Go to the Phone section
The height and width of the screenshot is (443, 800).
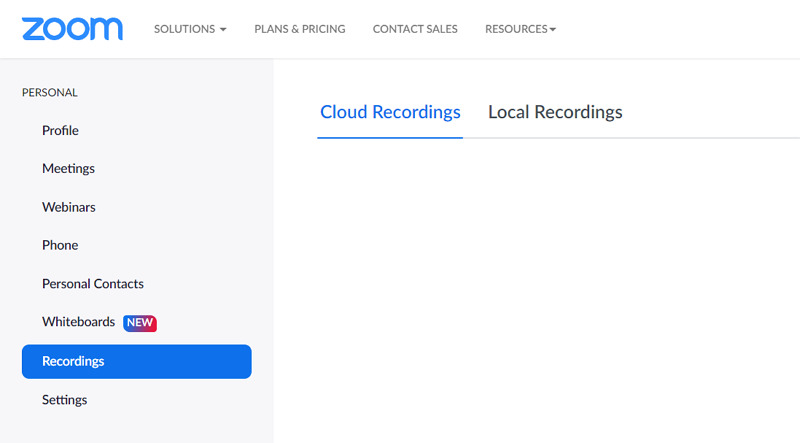[x=60, y=245]
